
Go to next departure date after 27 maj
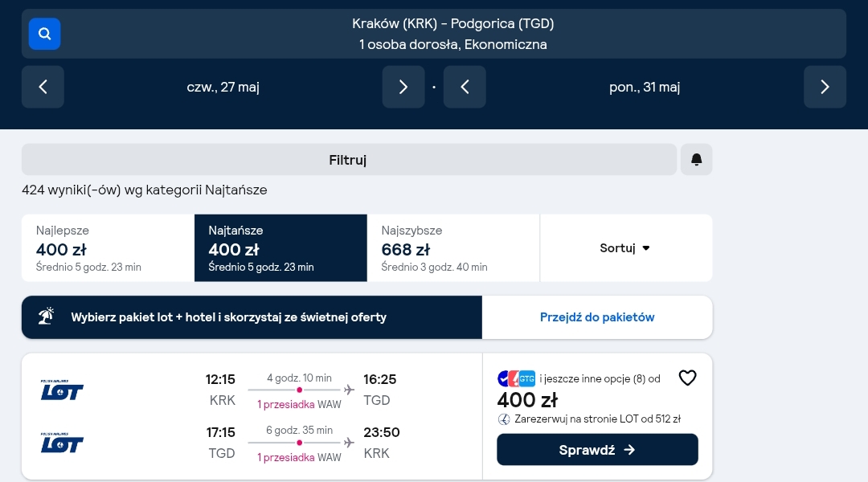click(403, 87)
